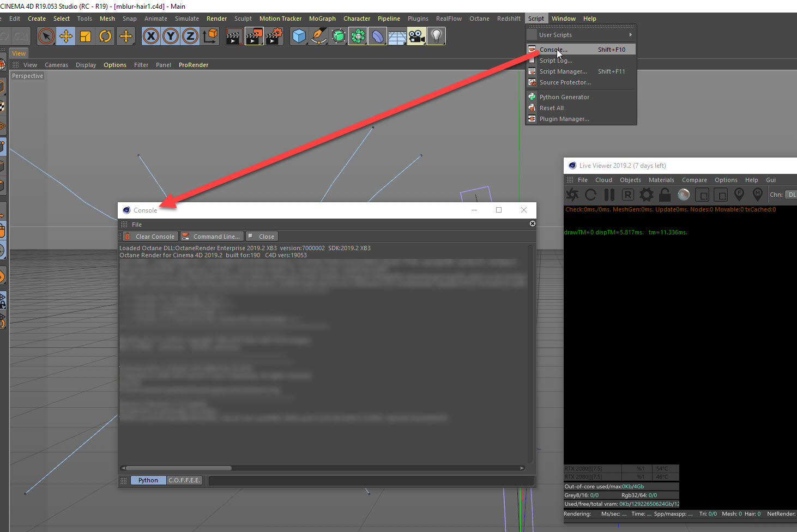Click the Console command input field
797x532 pixels.
coord(371,480)
